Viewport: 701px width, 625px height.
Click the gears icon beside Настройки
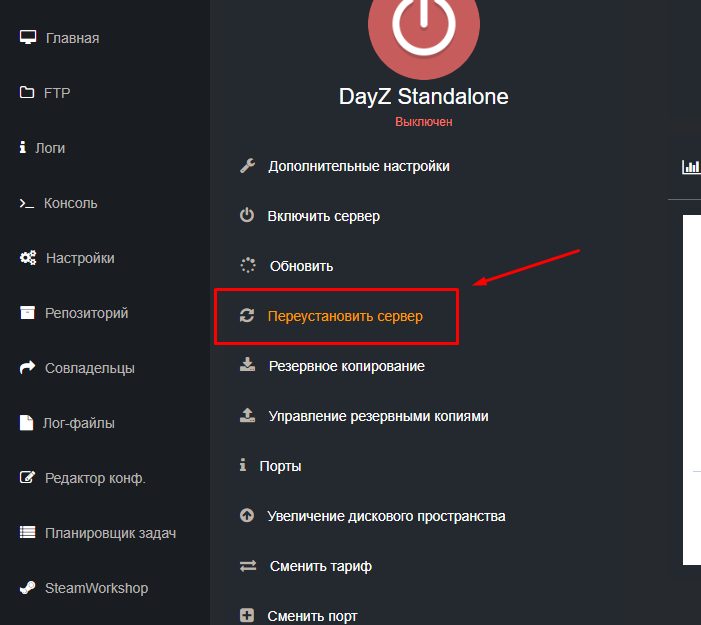(x=28, y=258)
